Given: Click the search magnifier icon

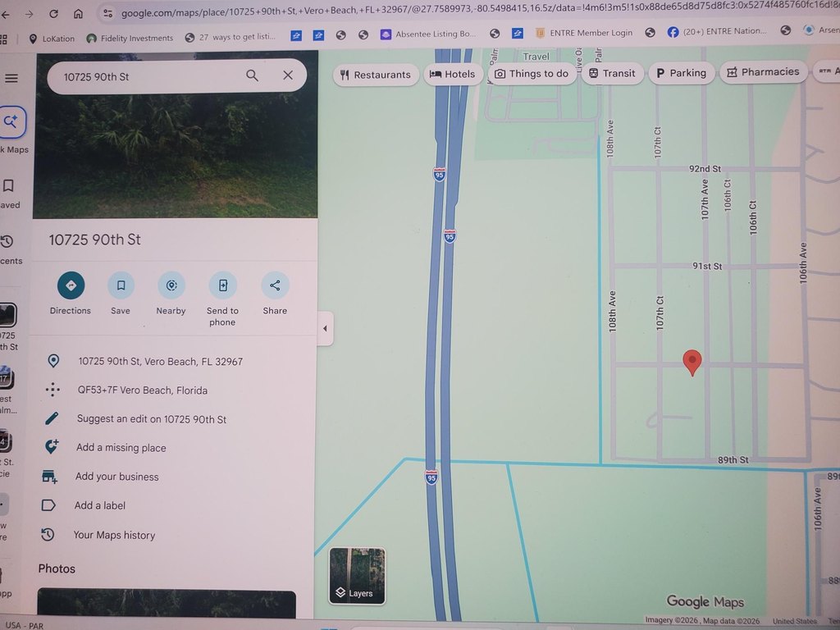Looking at the screenshot, I should (x=253, y=76).
